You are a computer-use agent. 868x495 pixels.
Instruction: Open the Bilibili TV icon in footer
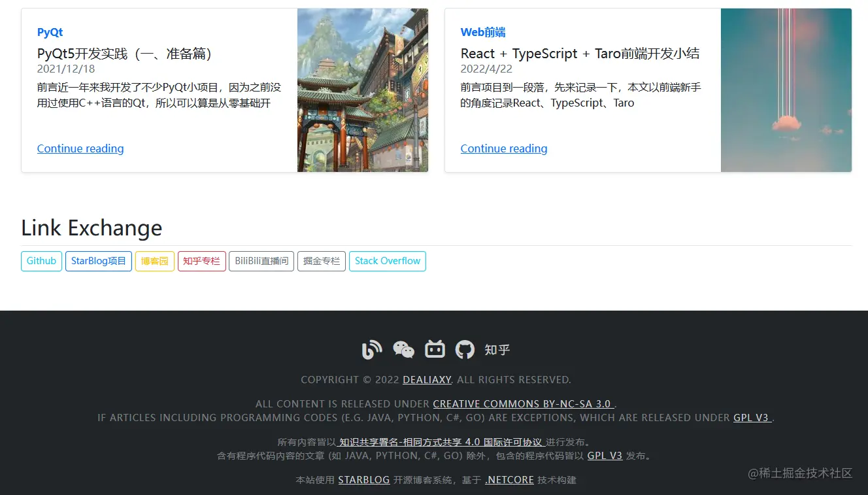[x=435, y=349]
